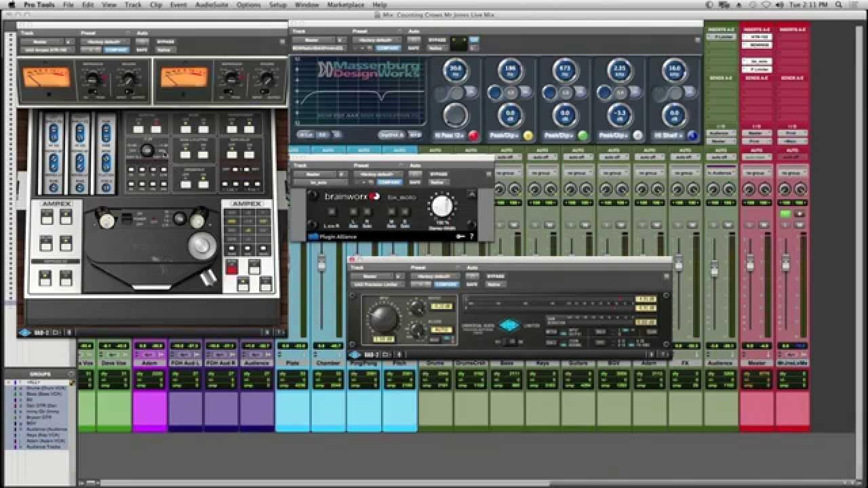Image resolution: width=868 pixels, height=488 pixels.
Task: Open the yellow band Peak/Dip type dropdown
Action: (x=505, y=136)
